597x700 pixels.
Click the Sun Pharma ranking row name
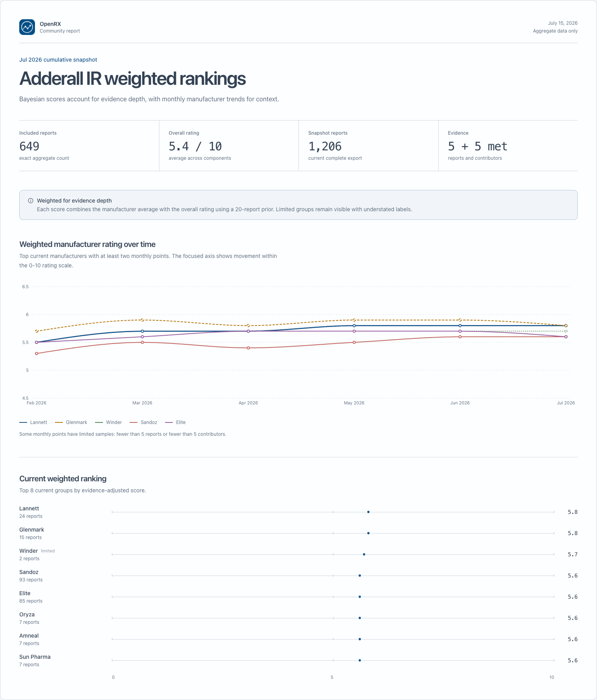coord(35,657)
